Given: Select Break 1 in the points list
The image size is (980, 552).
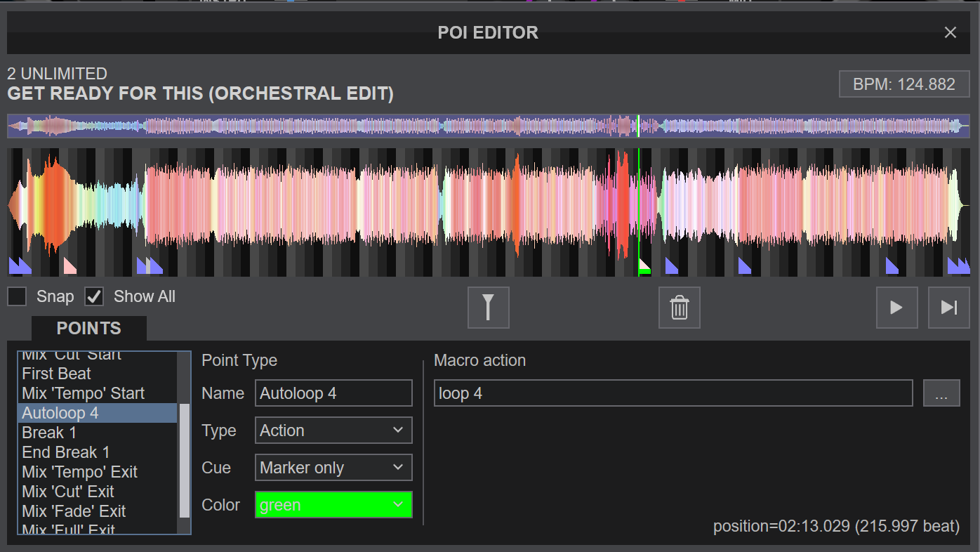Looking at the screenshot, I should (x=98, y=433).
